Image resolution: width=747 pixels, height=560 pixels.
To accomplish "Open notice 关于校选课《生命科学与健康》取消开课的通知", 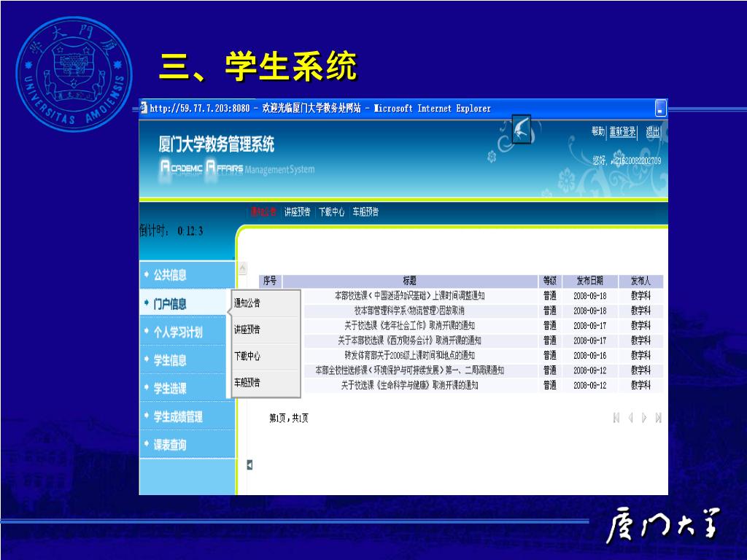I will [410, 385].
